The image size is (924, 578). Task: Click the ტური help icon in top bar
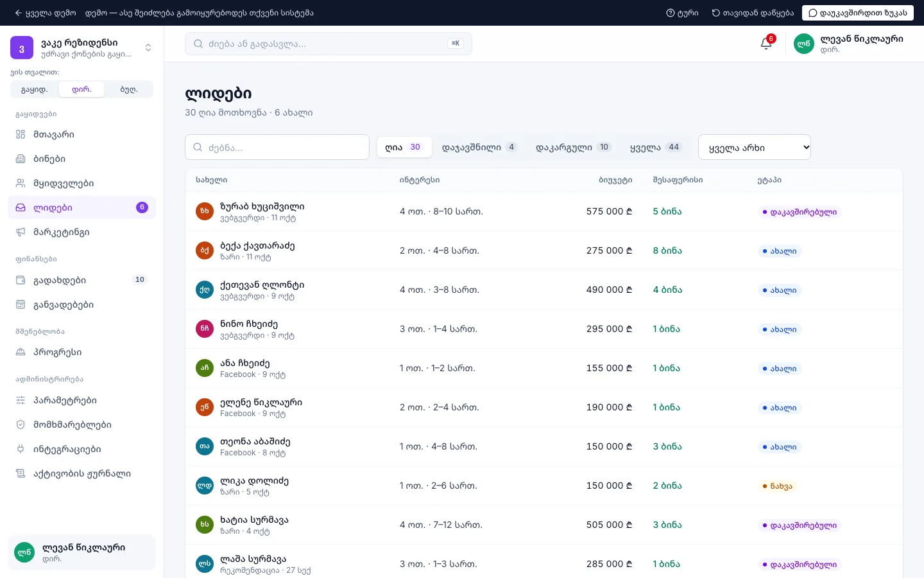[x=671, y=13]
